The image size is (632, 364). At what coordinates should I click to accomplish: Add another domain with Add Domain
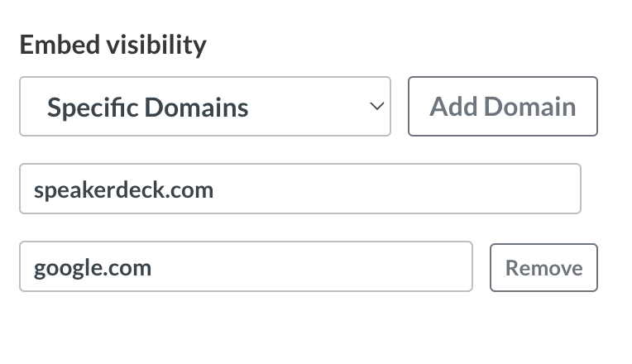(x=502, y=107)
